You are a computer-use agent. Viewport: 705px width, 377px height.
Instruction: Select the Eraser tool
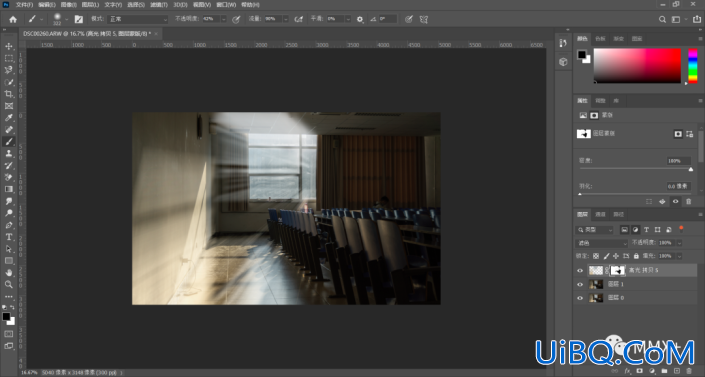pos(9,177)
